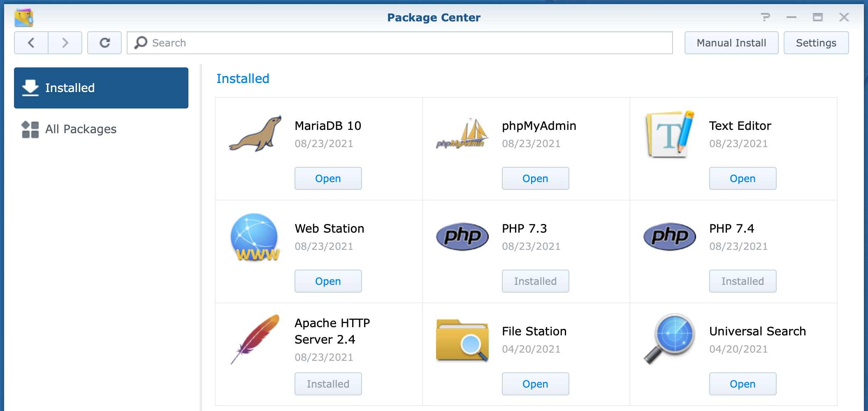Click the Text Editor icon
Image resolution: width=868 pixels, height=411 pixels.
670,134
